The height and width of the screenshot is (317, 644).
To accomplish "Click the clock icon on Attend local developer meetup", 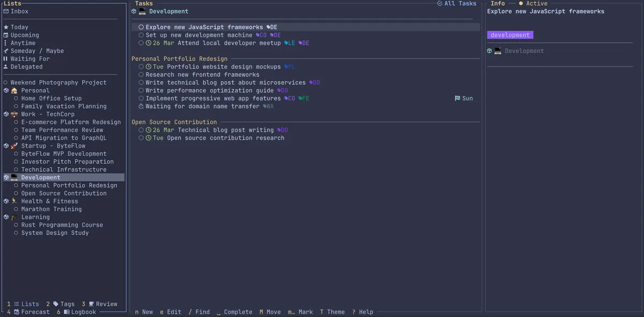I will pos(149,43).
